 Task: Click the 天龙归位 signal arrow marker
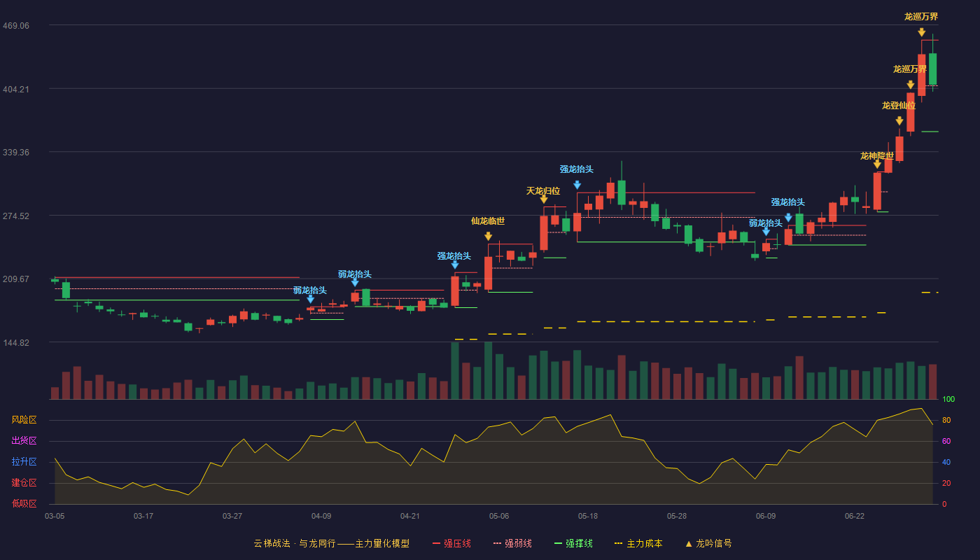pyautogui.click(x=544, y=199)
